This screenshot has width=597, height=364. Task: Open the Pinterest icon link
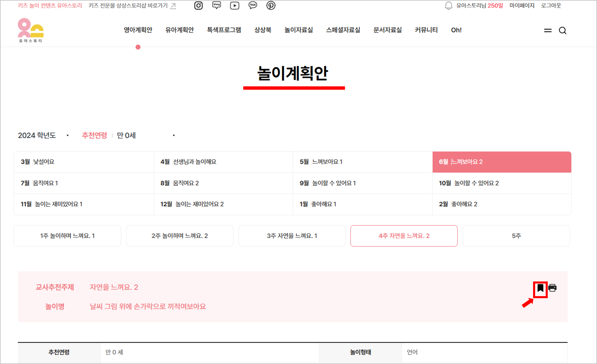[x=271, y=5]
